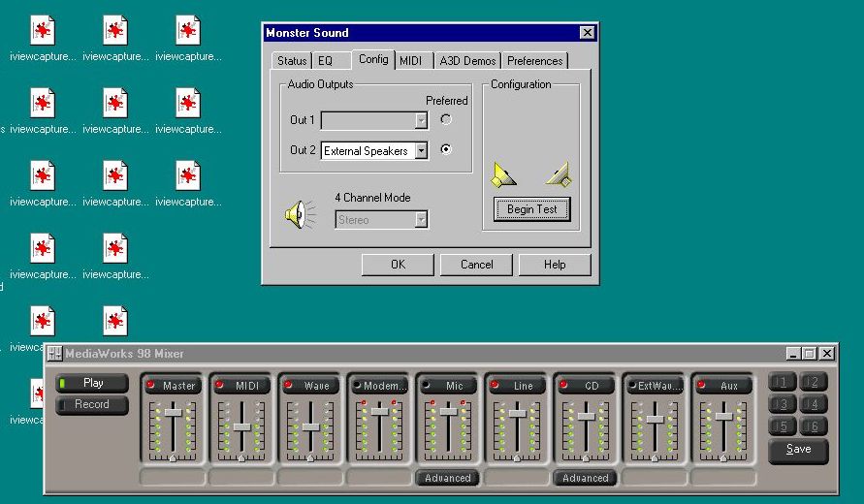Viewport: 864px width, 504px height.
Task: Click the sound speaker icon beside 4 Channel Mode
Action: click(301, 214)
